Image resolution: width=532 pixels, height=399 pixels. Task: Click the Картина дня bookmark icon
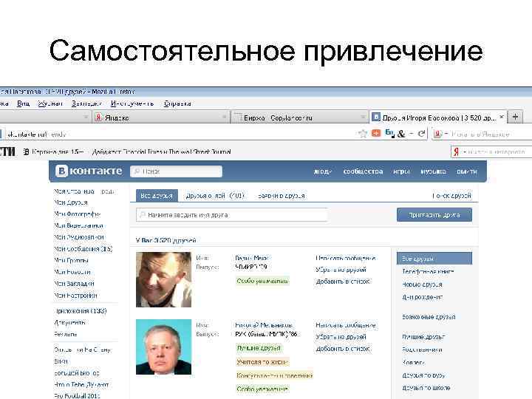tap(26, 151)
